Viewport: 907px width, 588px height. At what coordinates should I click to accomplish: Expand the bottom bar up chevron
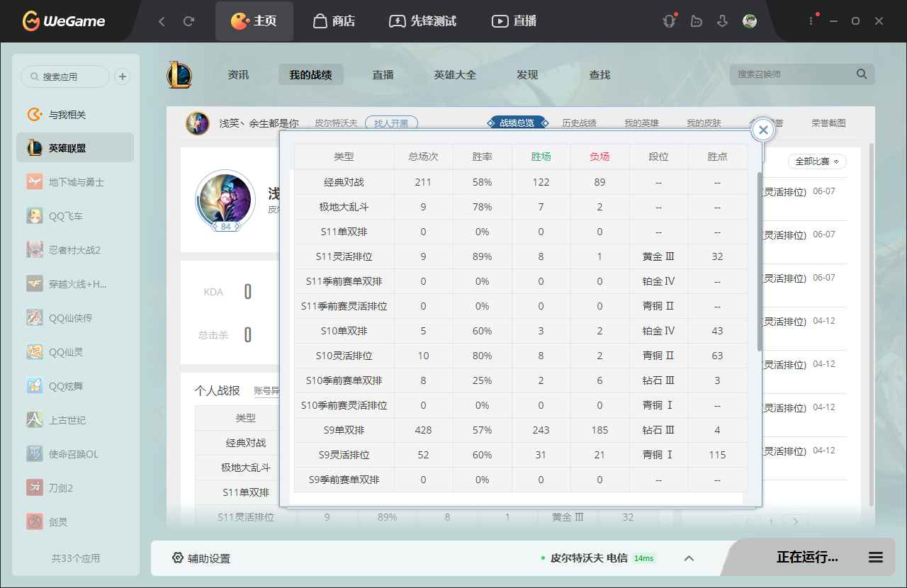click(689, 558)
